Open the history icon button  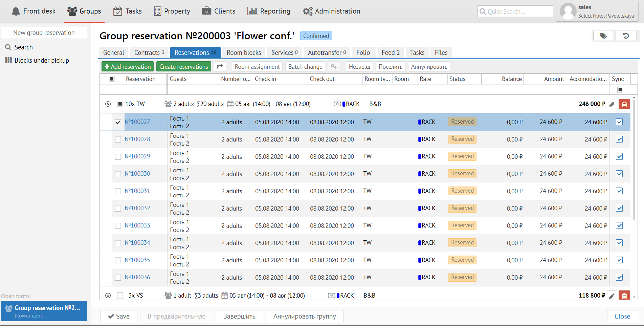coord(626,36)
